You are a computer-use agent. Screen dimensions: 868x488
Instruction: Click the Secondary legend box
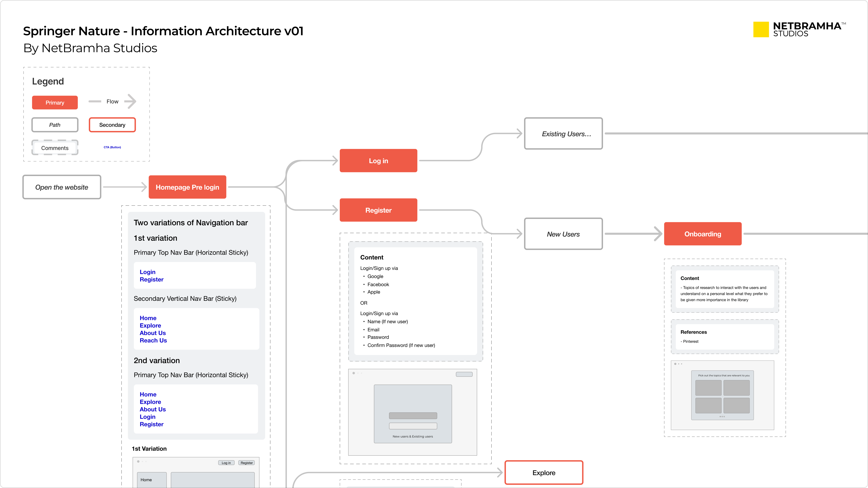click(x=112, y=125)
